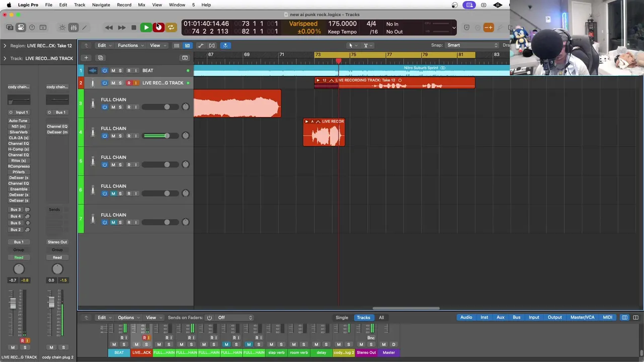Toggle power on the BEAT track

(105, 70)
